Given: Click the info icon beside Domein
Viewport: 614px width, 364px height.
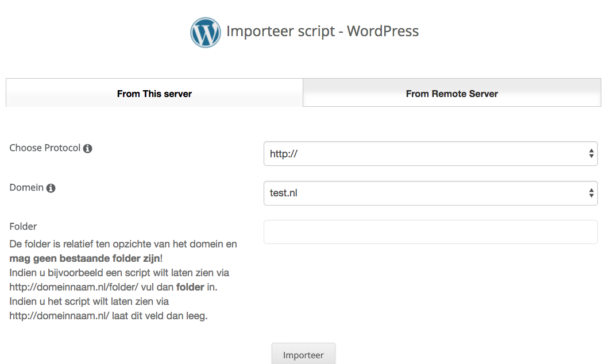Looking at the screenshot, I should point(51,188).
